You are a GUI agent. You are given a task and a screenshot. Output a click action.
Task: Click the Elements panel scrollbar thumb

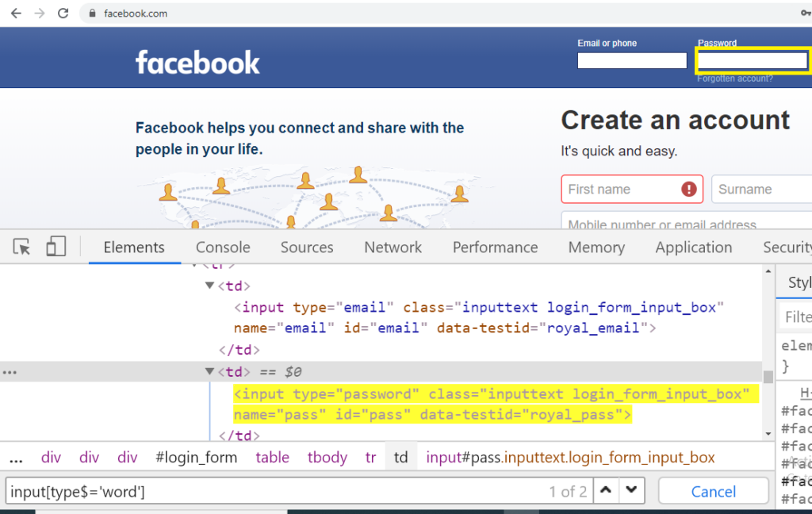(768, 377)
